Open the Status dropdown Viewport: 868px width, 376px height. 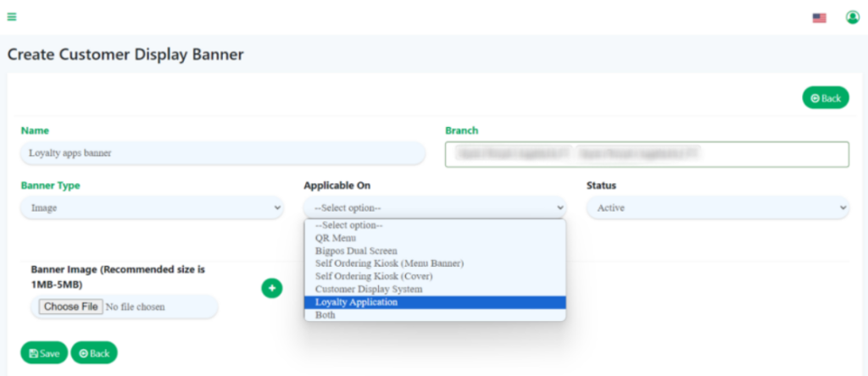717,207
